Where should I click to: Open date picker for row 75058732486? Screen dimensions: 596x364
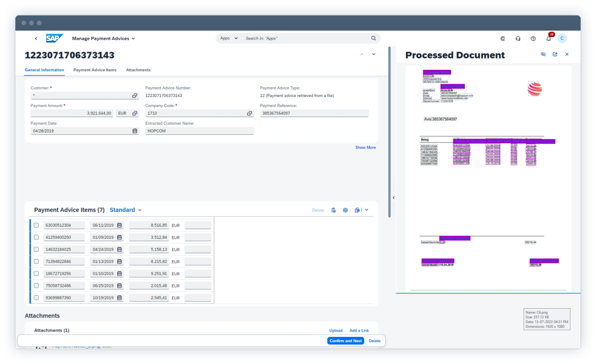point(119,286)
